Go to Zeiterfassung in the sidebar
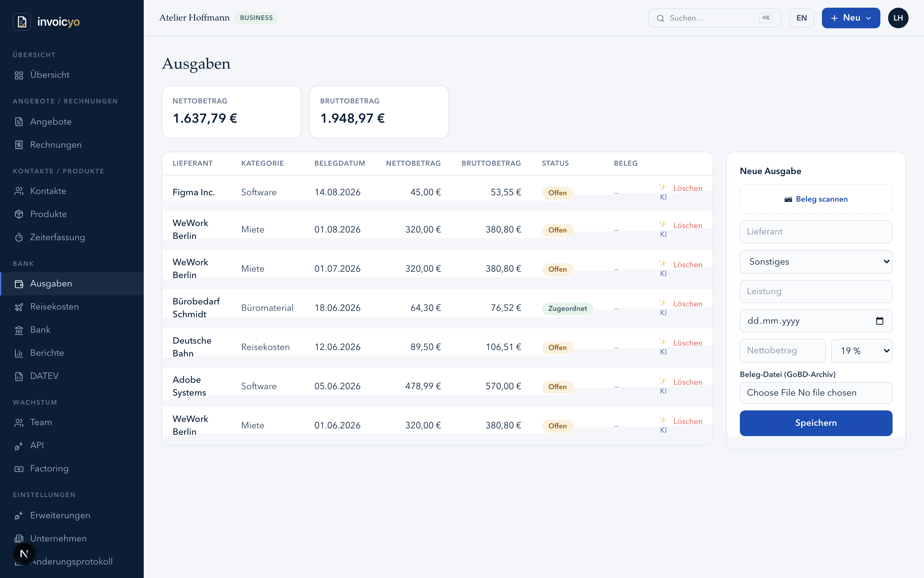Image resolution: width=924 pixels, height=578 pixels. [x=72, y=237]
